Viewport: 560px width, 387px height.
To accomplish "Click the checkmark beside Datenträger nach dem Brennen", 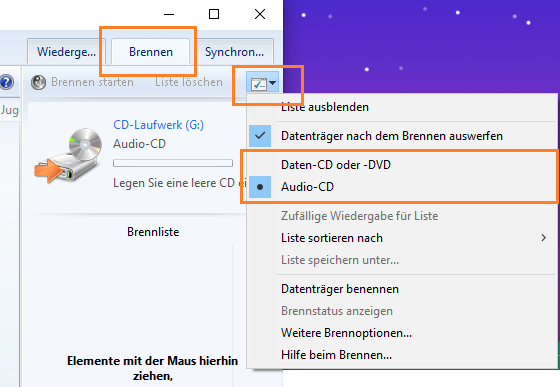I will click(x=260, y=136).
